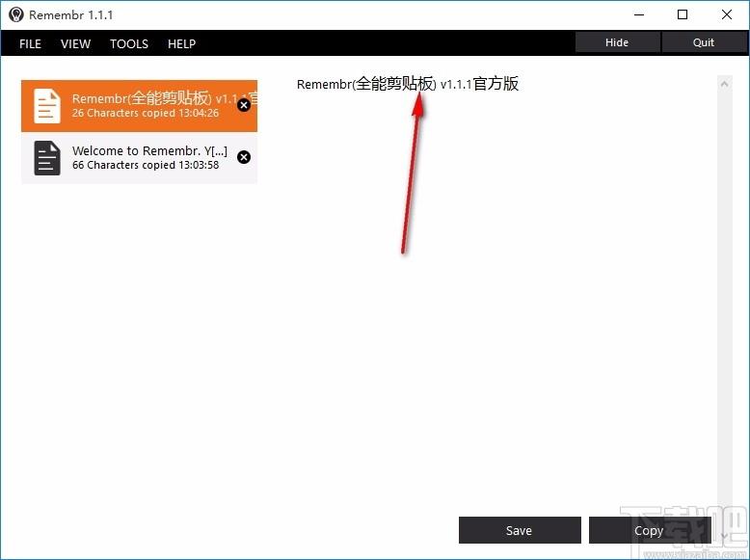Click the 26 Characters copied 13:04:26 line

(x=146, y=114)
